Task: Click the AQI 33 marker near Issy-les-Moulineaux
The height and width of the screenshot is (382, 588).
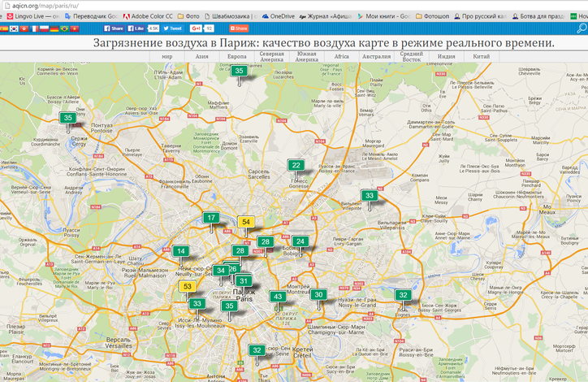Action: 197,303
